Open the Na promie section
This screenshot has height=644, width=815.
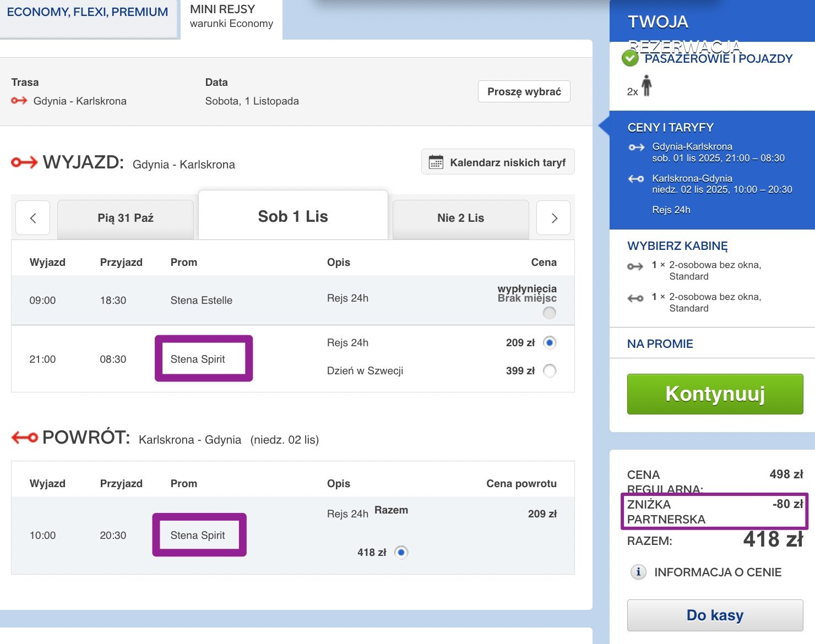tap(660, 344)
